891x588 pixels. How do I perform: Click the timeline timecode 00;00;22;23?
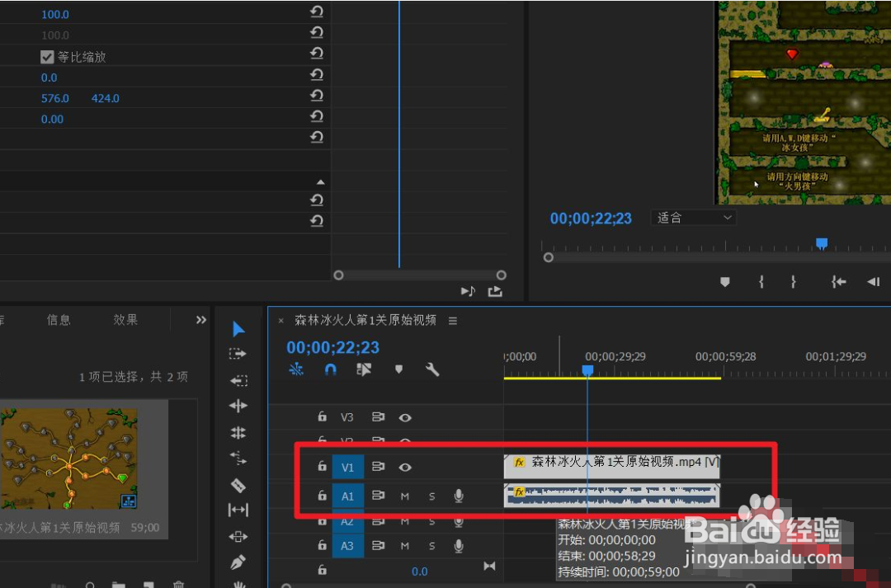click(x=333, y=347)
